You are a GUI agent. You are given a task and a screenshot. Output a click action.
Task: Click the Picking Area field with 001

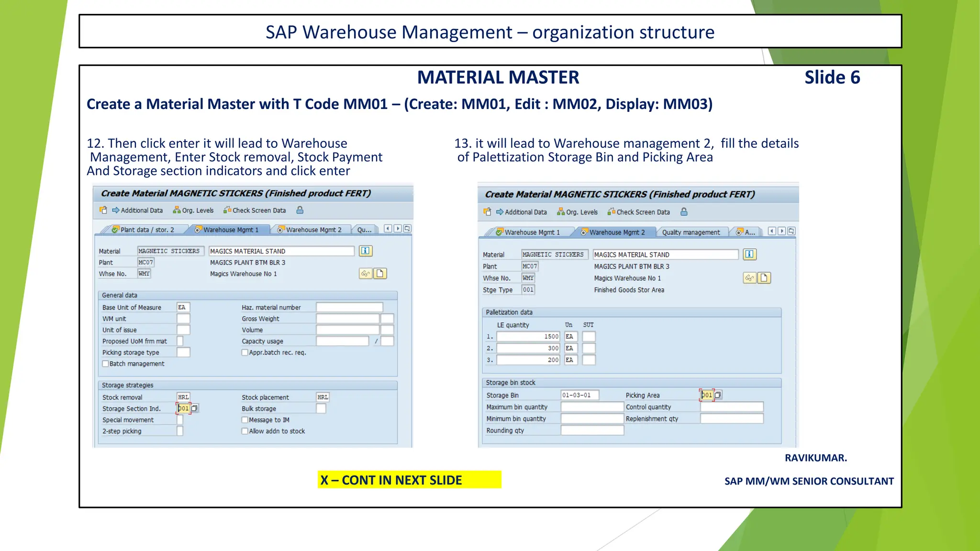707,395
